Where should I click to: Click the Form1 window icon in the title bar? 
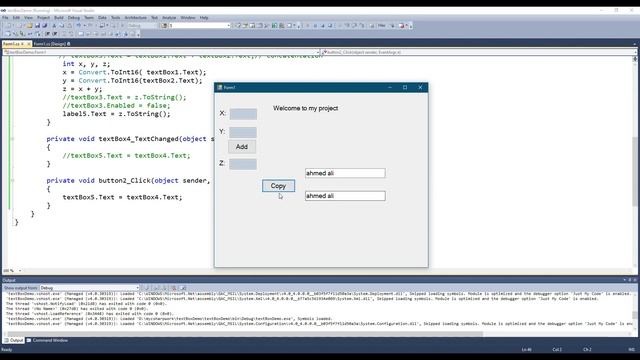(220, 87)
